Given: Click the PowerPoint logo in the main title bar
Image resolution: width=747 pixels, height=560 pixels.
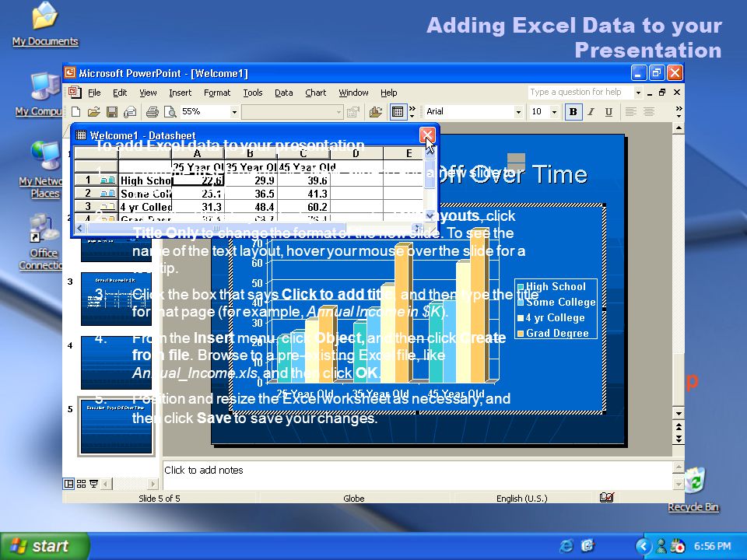Looking at the screenshot, I should (70, 73).
